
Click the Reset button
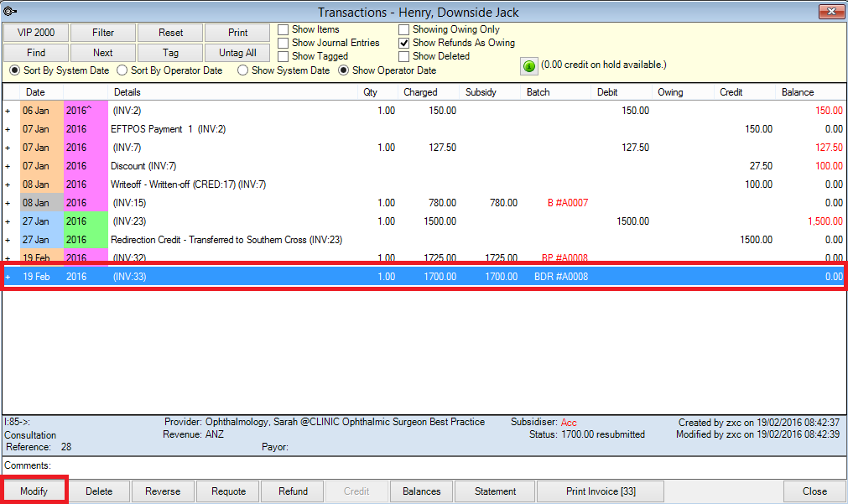tap(170, 33)
